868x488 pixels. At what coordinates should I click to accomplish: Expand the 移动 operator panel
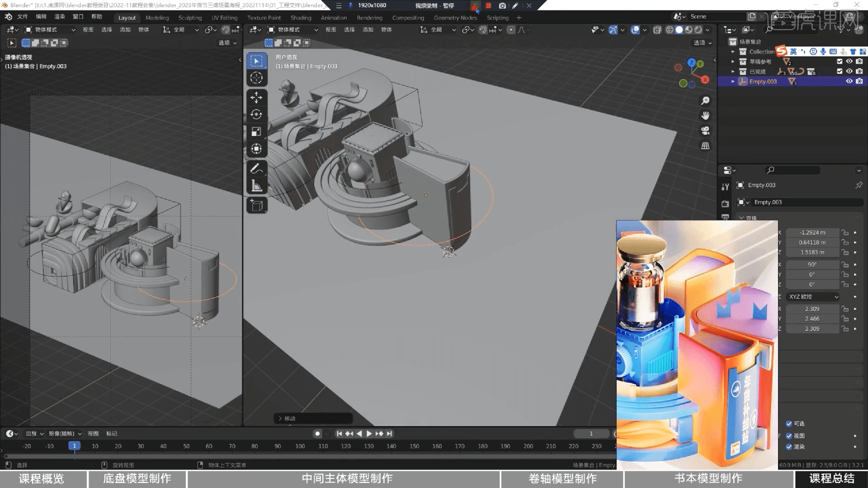tap(313, 418)
